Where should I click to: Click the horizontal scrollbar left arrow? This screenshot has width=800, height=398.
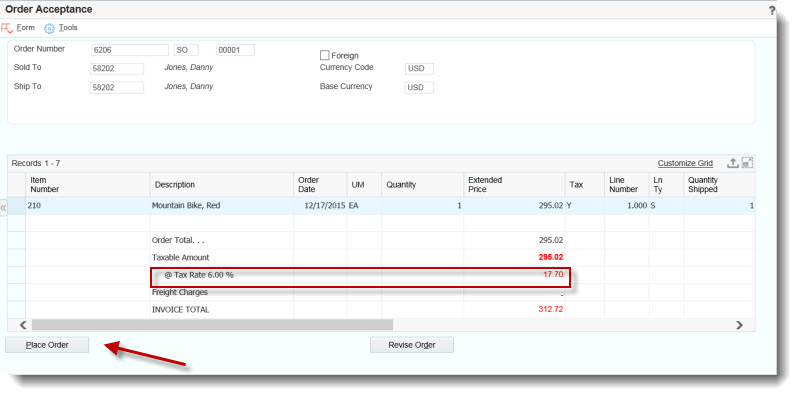tap(22, 325)
